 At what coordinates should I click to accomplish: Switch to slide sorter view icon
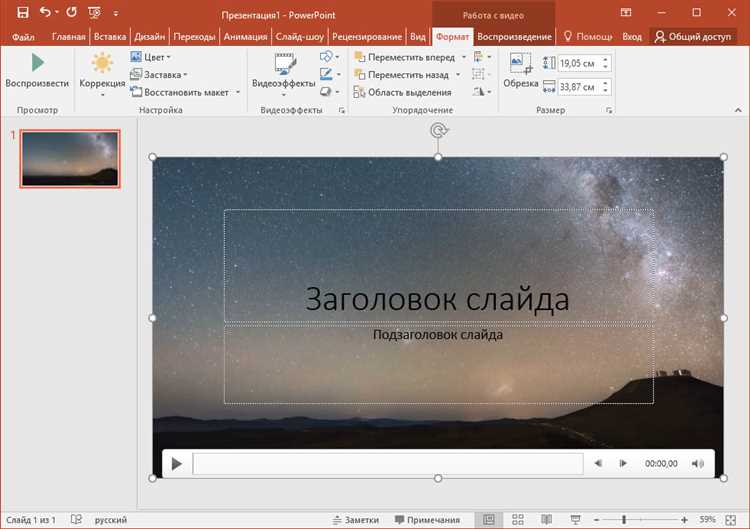518,520
